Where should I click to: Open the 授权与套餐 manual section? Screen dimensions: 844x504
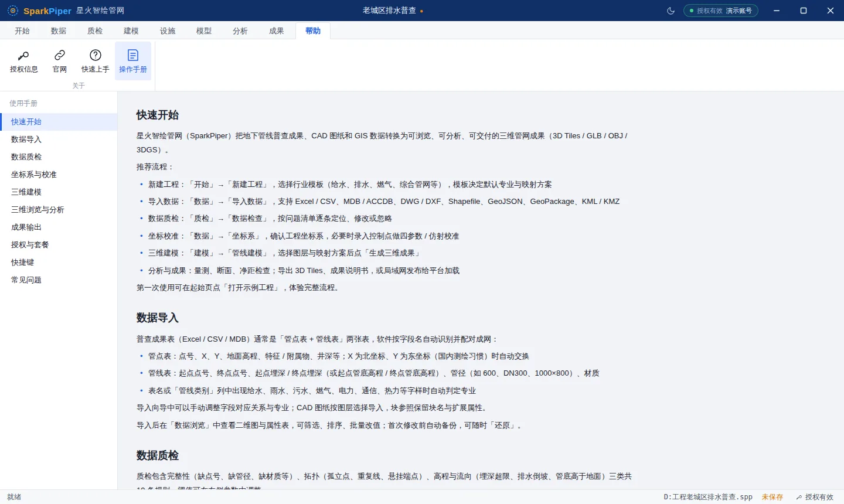click(x=59, y=245)
